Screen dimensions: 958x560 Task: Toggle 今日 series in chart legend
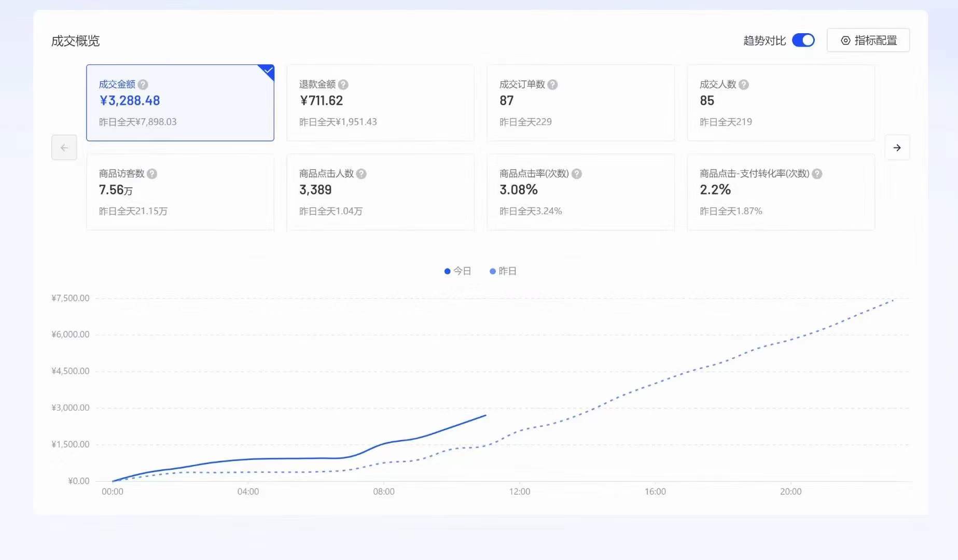point(458,271)
